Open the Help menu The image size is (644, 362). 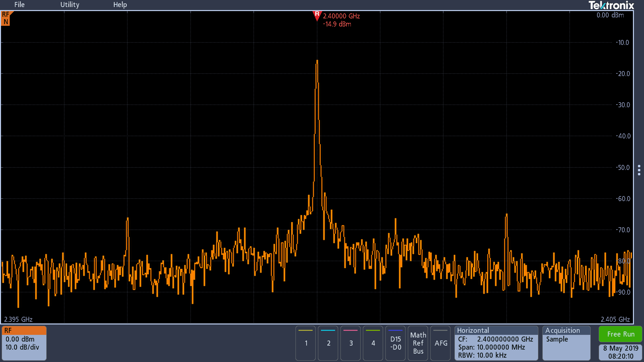point(120,5)
